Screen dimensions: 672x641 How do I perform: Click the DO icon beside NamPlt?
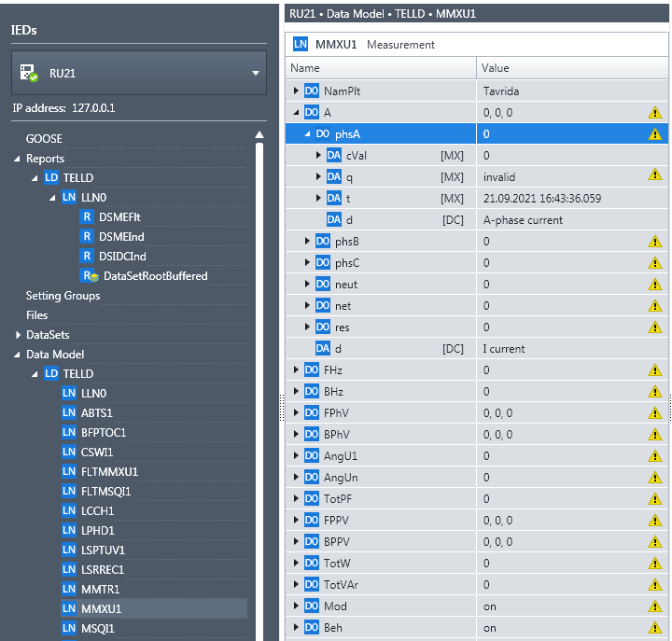pyautogui.click(x=312, y=91)
